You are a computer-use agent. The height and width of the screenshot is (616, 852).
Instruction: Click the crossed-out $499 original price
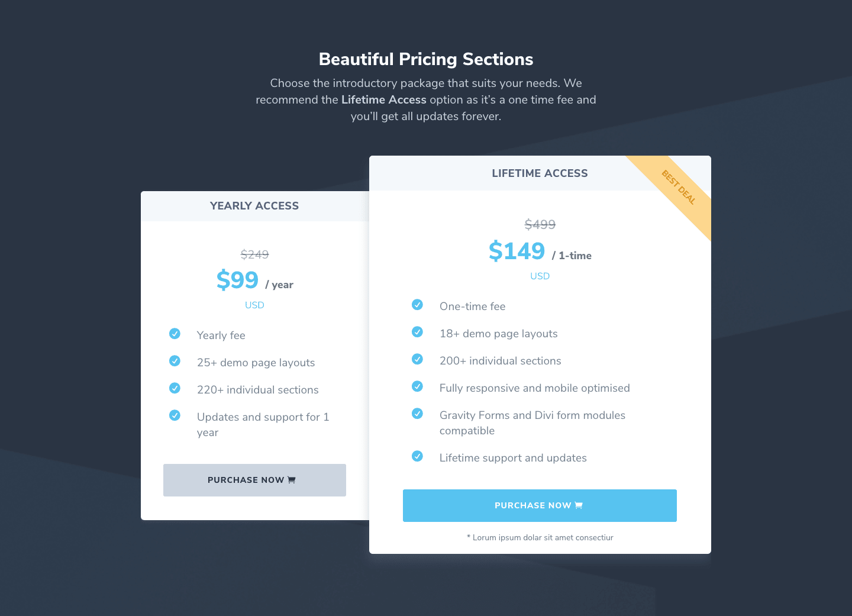click(540, 224)
